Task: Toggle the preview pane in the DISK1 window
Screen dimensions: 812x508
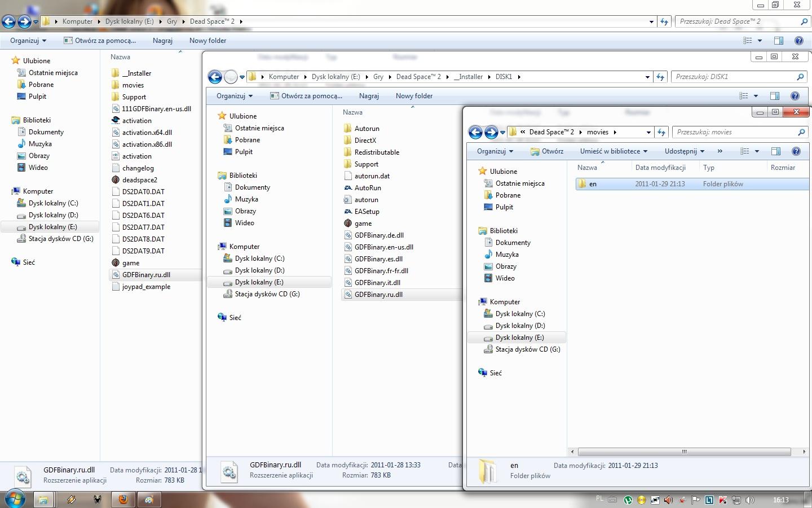Action: point(775,96)
